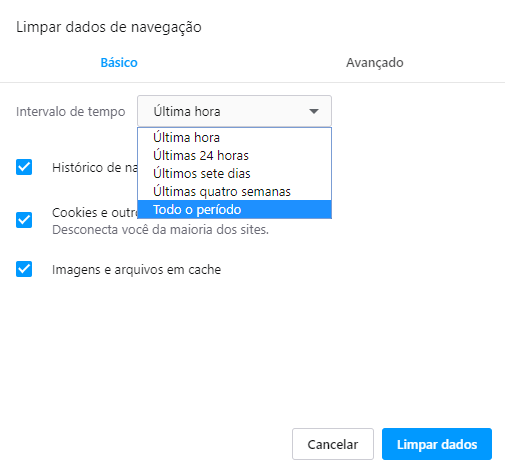Image resolution: width=505 pixels, height=474 pixels.
Task: Click the 'Cookies e outr' text label
Action: pos(95,213)
